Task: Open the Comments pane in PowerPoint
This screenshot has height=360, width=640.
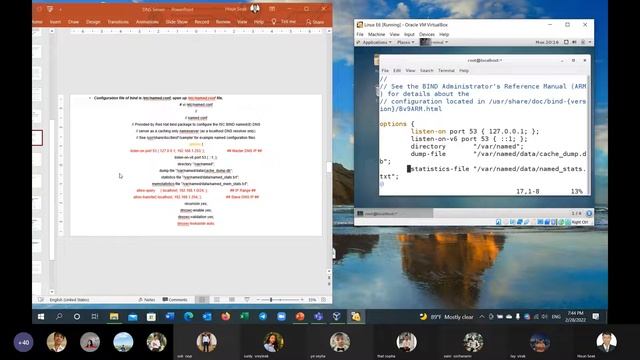Action: [x=175, y=300]
